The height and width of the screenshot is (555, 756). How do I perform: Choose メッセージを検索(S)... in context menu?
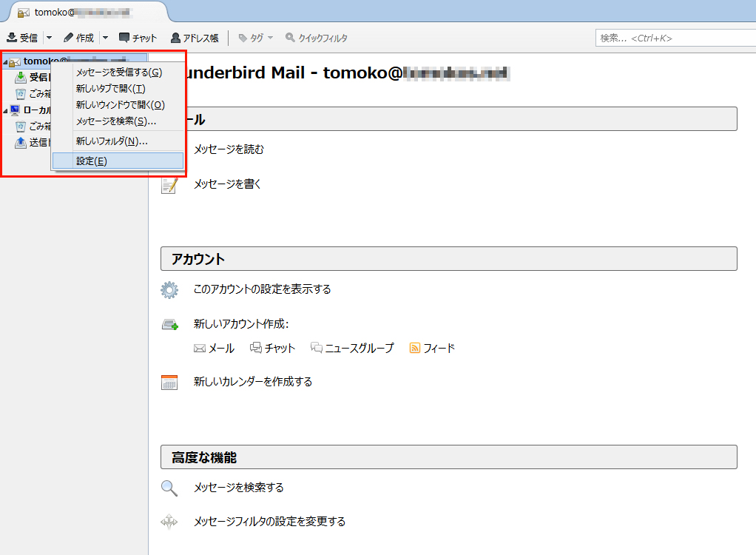(118, 121)
